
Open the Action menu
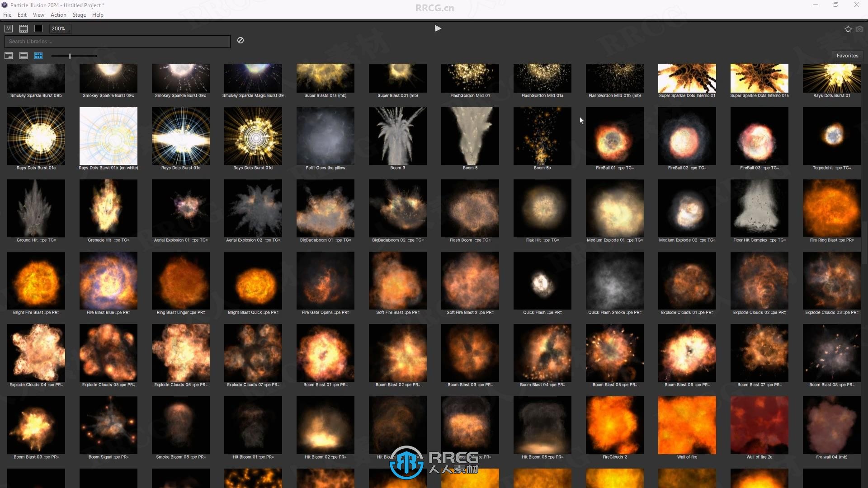[58, 15]
